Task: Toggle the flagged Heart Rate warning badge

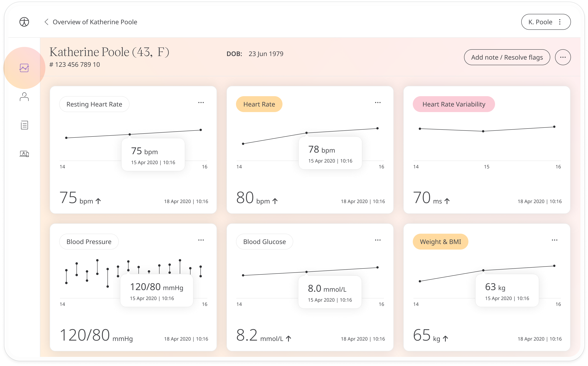Action: (258, 104)
